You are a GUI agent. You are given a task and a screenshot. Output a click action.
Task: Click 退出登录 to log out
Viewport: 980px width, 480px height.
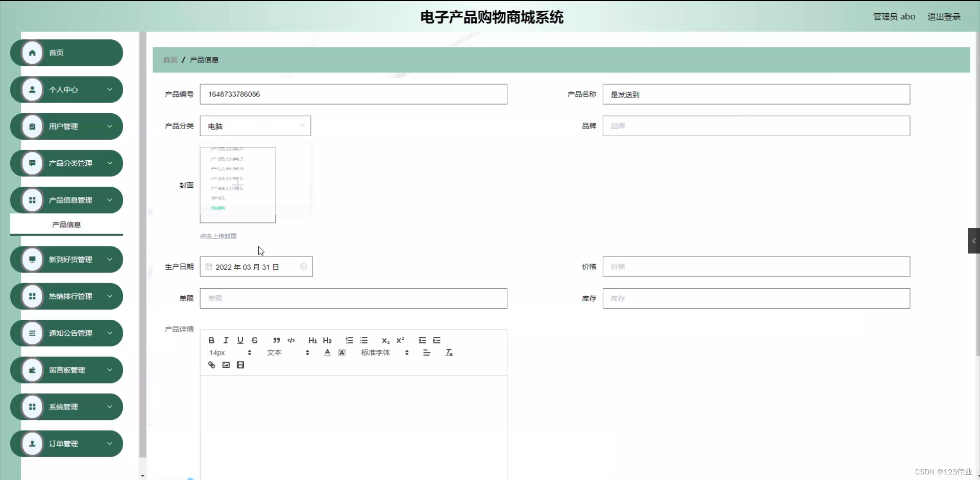point(944,16)
